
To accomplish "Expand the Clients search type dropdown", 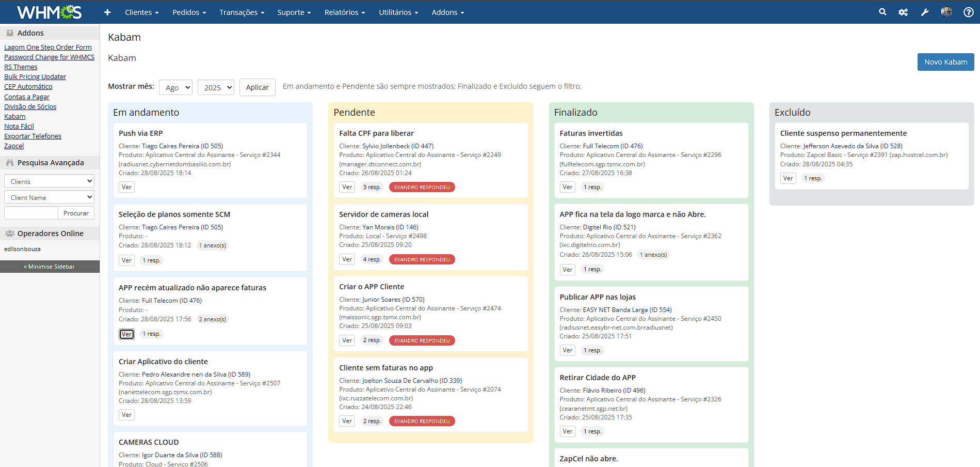I will (49, 181).
